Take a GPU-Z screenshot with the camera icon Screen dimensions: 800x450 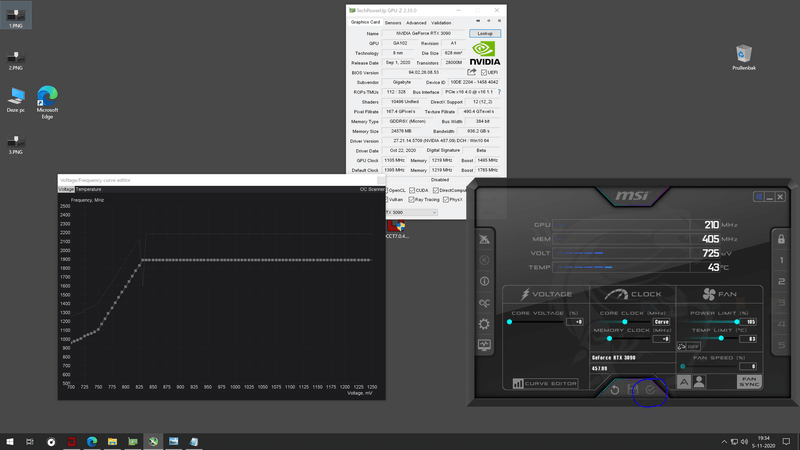pyautogui.click(x=478, y=21)
